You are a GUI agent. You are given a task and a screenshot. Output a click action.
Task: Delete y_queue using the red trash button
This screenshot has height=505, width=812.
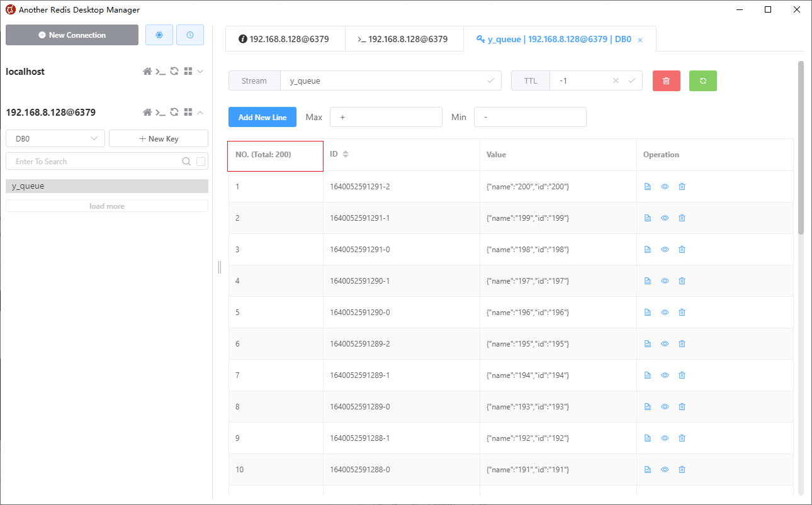tap(667, 80)
